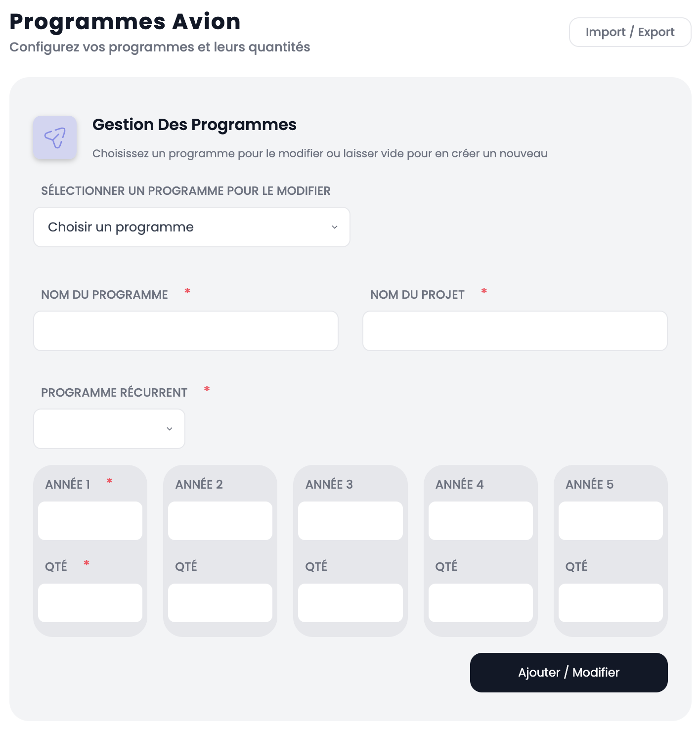700x731 pixels.
Task: Select the Année 1 value field
Action: coord(90,520)
